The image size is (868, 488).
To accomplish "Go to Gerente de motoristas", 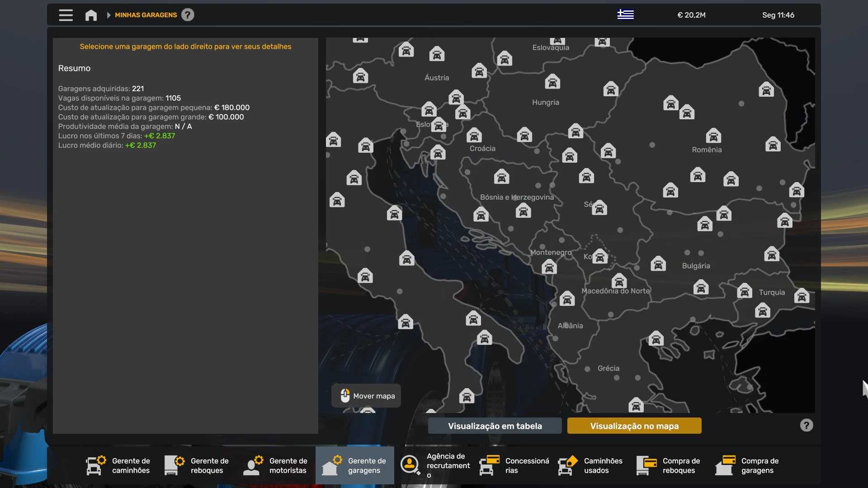I will pyautogui.click(x=276, y=465).
